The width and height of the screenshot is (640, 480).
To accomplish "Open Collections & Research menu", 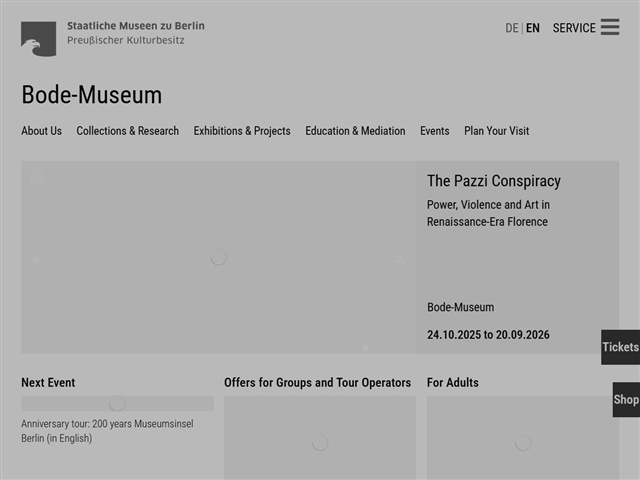I will (127, 131).
